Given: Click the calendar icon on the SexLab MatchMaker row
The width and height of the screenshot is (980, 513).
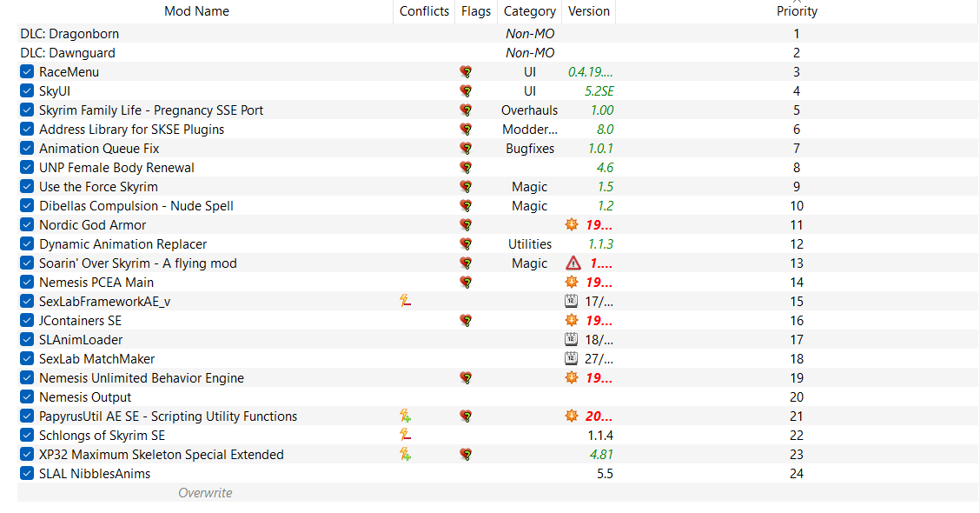Looking at the screenshot, I should tap(572, 359).
